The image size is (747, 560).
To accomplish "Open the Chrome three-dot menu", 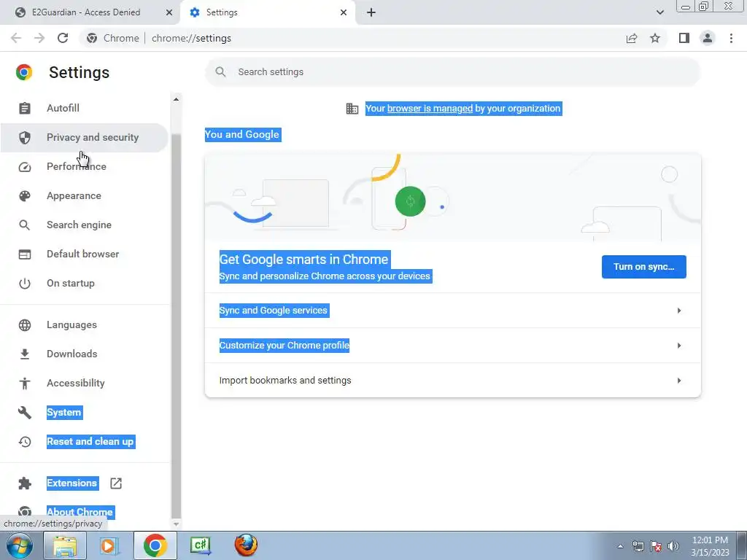I will (x=731, y=38).
